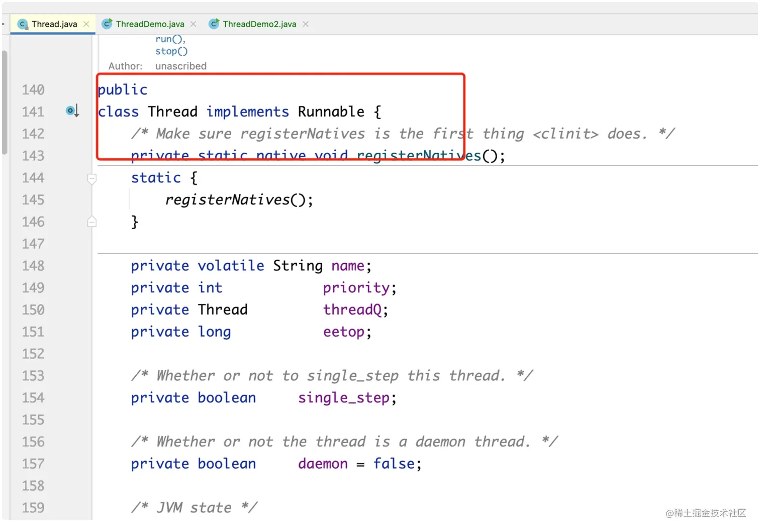Switch to the Thread.java tab

53,24
